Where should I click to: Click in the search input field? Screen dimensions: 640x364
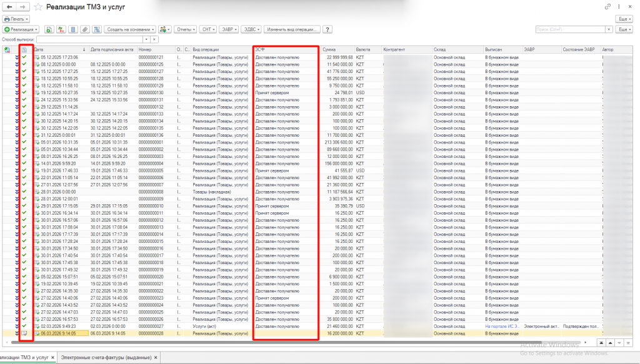[570, 29]
